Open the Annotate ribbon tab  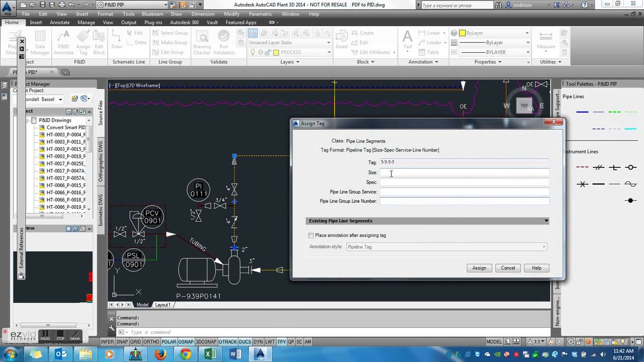(60, 23)
